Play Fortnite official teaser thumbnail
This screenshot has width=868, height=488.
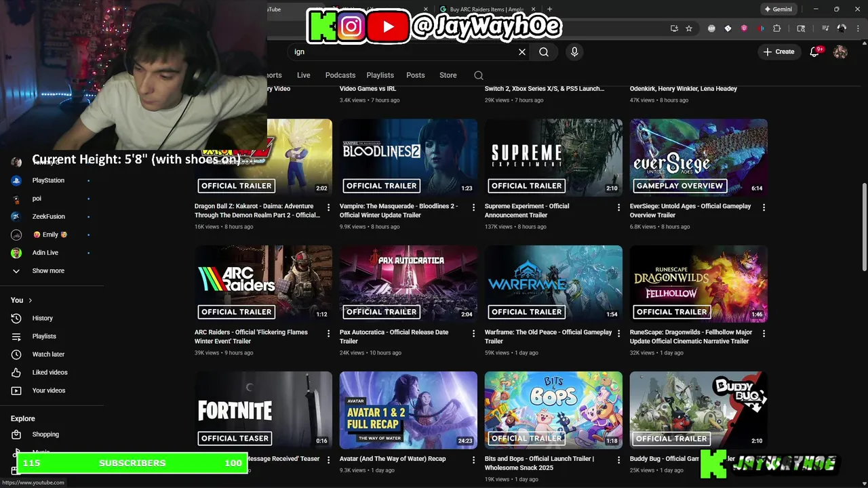pos(263,410)
